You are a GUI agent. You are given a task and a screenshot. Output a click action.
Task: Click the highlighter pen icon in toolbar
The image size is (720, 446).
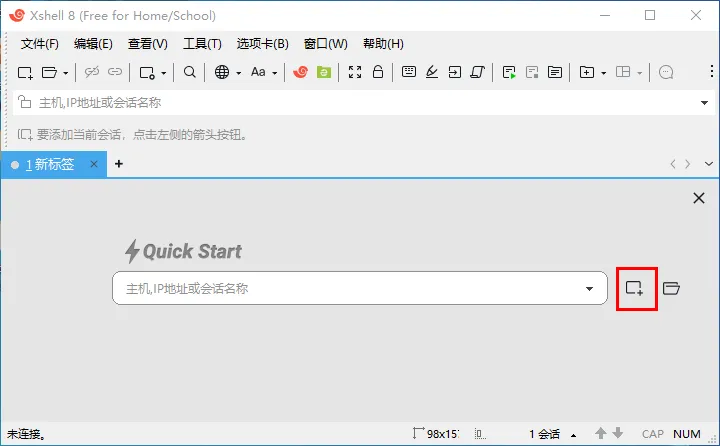point(432,72)
